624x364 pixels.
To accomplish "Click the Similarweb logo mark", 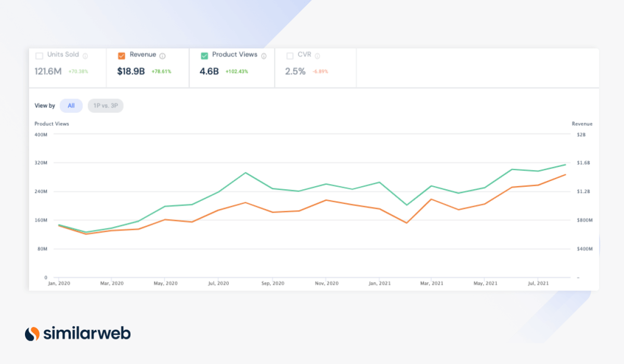I will [32, 334].
